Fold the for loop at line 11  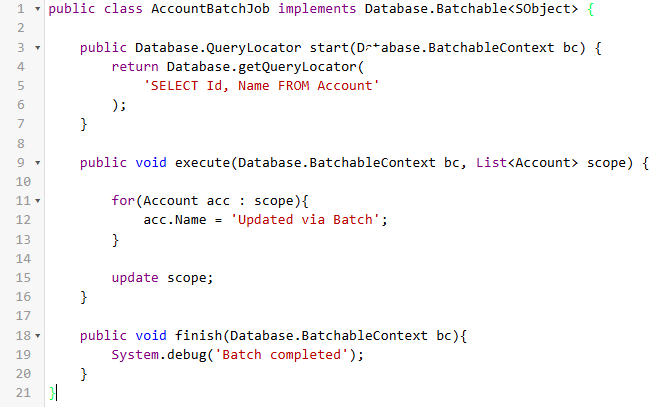(x=37, y=200)
